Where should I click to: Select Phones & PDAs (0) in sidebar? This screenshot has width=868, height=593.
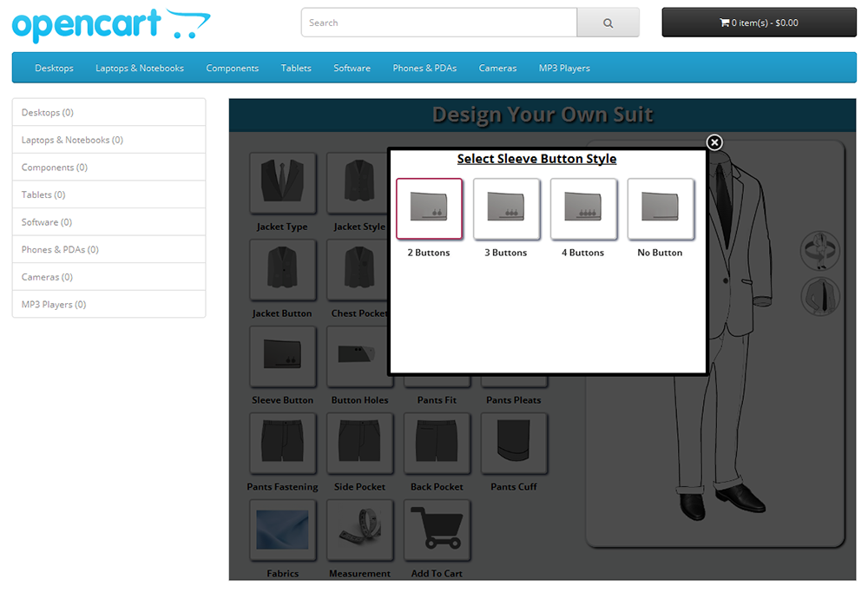click(x=109, y=250)
